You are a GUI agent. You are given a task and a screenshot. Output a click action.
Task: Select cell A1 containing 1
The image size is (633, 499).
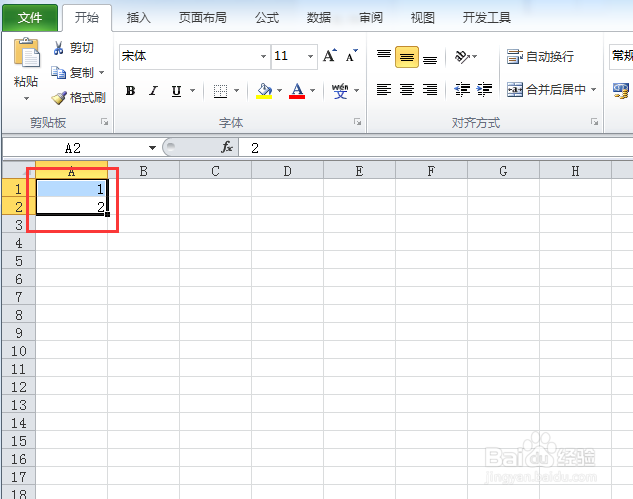71,189
